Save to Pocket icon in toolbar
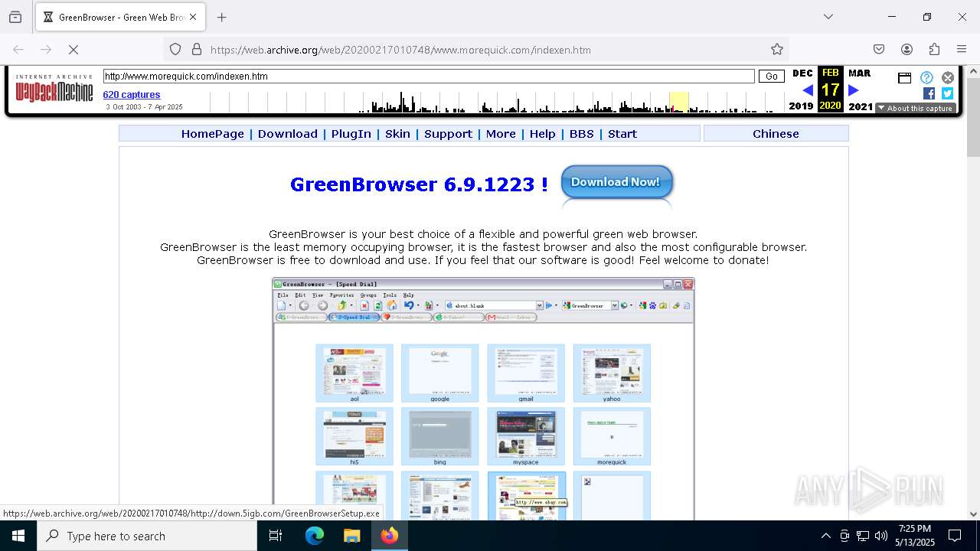 pos(879,50)
